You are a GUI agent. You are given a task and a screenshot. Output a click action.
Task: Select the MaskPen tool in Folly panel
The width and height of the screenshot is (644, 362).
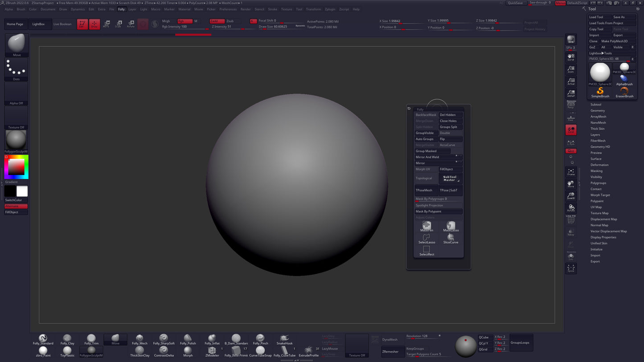click(427, 227)
